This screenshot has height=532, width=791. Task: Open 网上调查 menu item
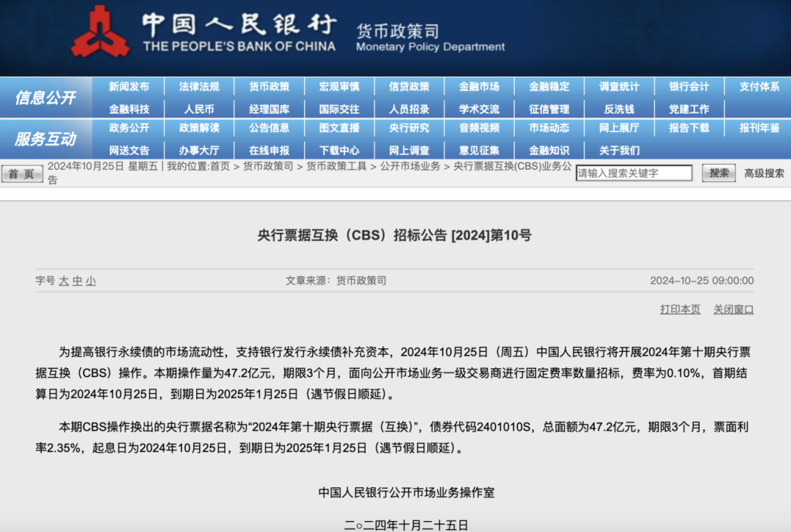tap(409, 151)
